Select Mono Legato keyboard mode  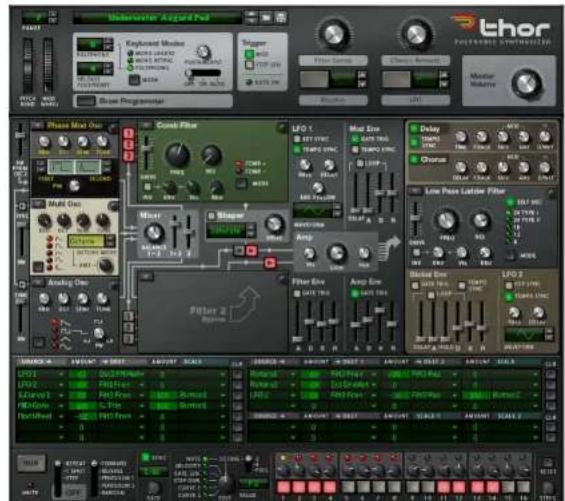coord(130,53)
